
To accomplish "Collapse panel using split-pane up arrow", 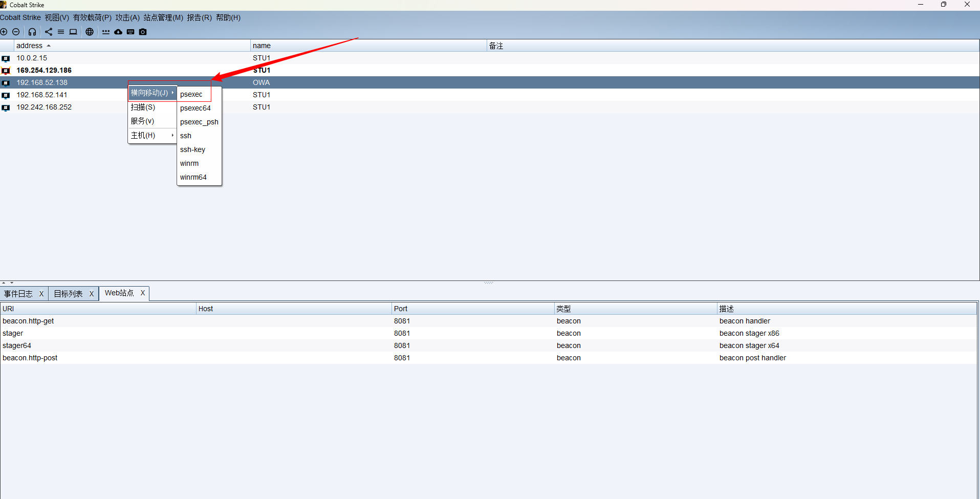I will pos(4,283).
